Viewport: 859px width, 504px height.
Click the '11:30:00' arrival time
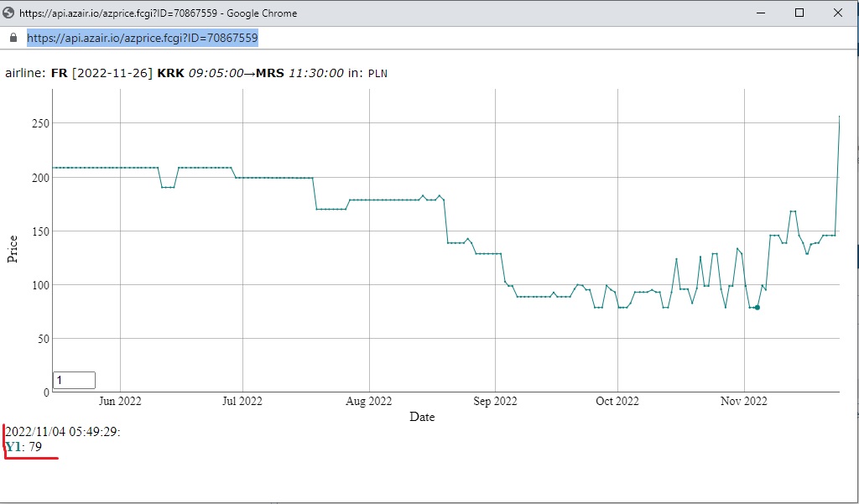click(x=316, y=73)
